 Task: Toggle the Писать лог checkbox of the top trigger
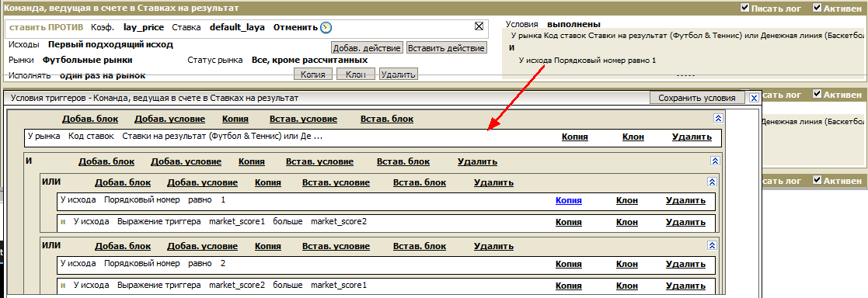[745, 8]
